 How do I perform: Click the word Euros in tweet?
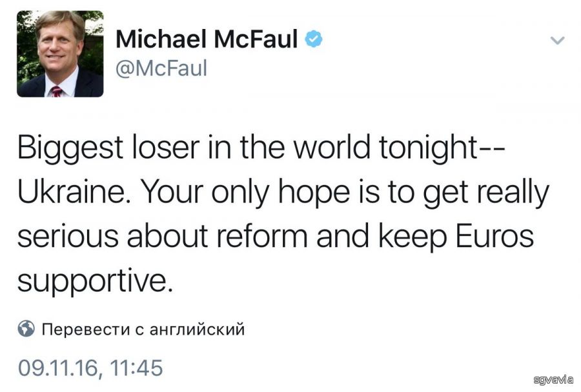pos(494,236)
